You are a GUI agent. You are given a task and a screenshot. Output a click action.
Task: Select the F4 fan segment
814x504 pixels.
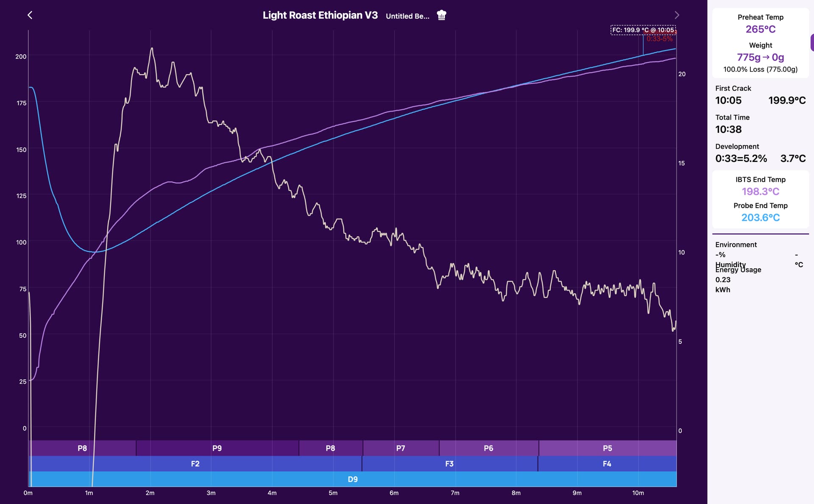(x=607, y=464)
